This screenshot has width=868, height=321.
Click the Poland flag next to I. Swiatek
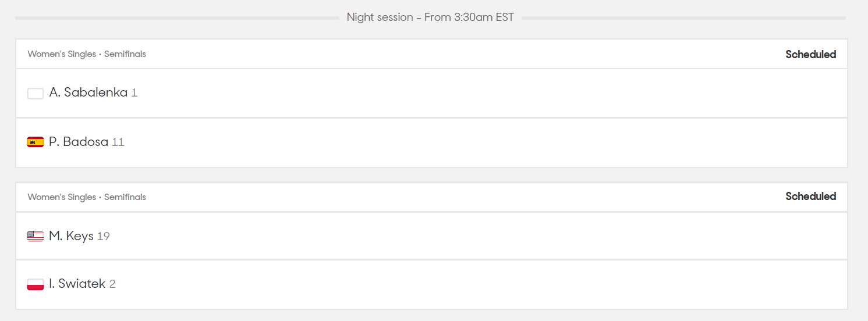(x=36, y=284)
